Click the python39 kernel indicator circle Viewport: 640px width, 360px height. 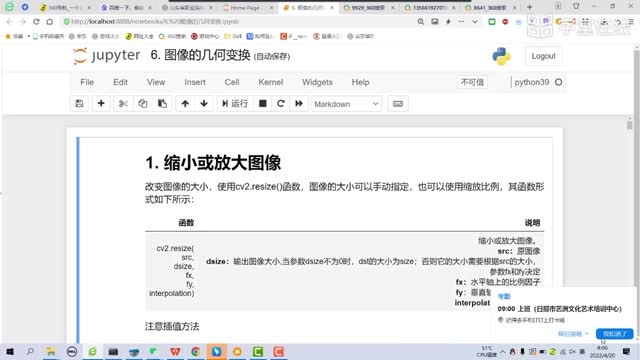pyautogui.click(x=558, y=82)
